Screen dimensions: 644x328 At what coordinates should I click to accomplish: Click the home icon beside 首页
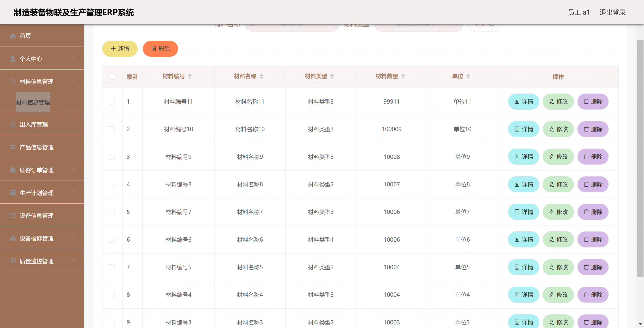(x=13, y=36)
